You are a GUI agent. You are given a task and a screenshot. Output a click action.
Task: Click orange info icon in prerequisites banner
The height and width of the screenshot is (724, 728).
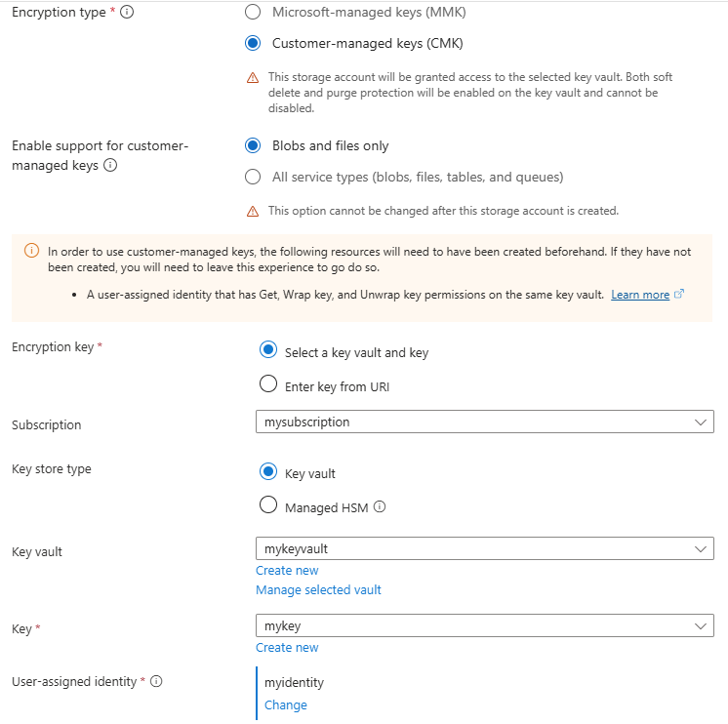click(x=31, y=251)
